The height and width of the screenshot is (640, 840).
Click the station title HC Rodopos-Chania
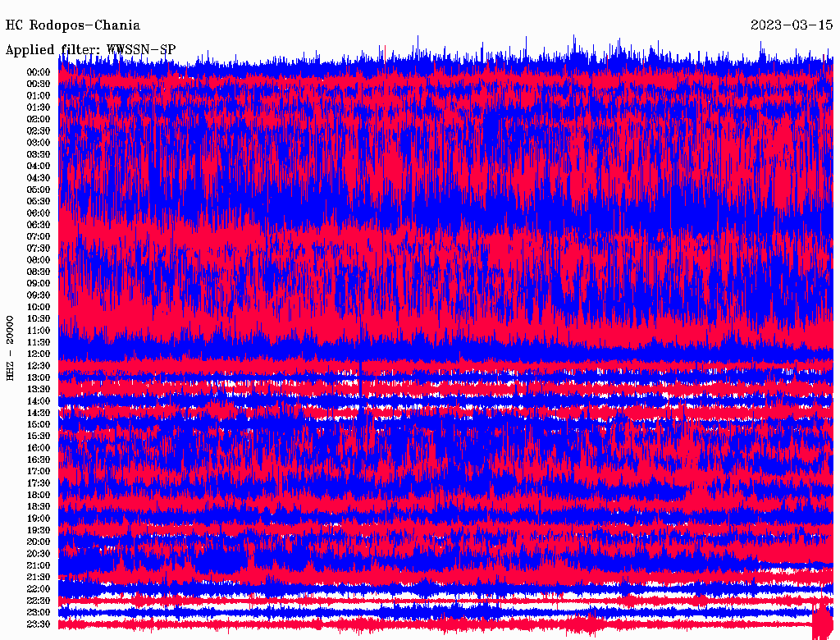[73, 25]
